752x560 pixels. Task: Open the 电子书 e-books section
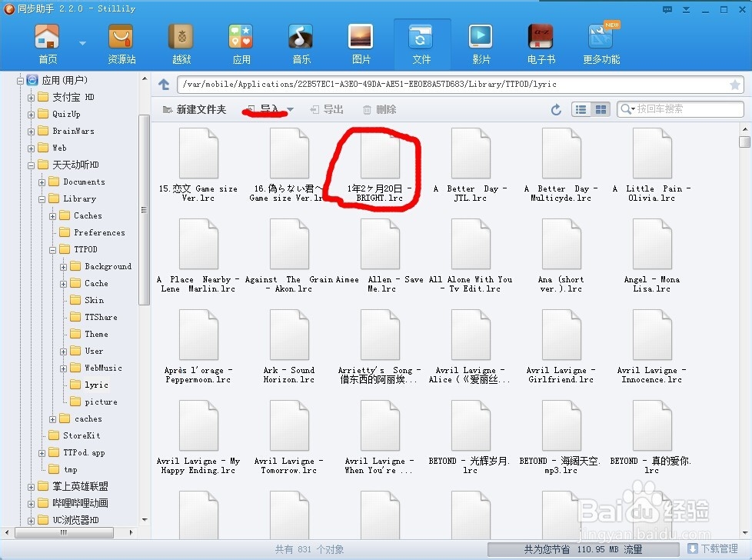[541, 44]
